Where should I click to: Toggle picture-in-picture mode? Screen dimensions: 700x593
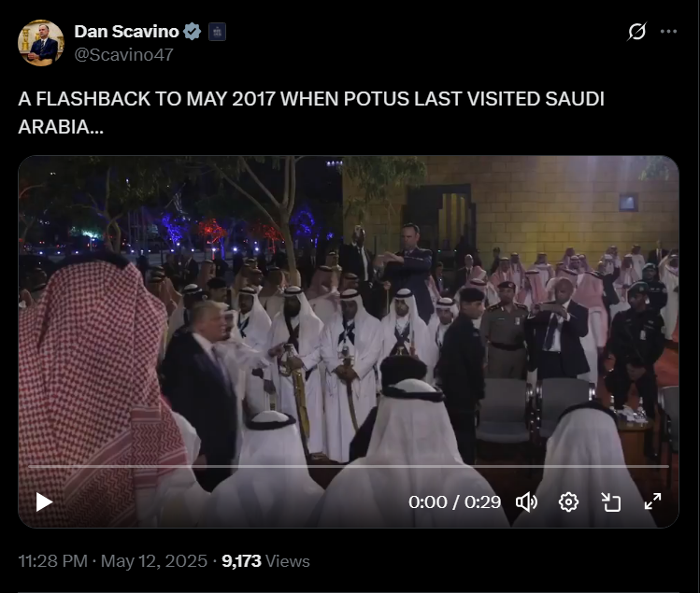pyautogui.click(x=610, y=502)
